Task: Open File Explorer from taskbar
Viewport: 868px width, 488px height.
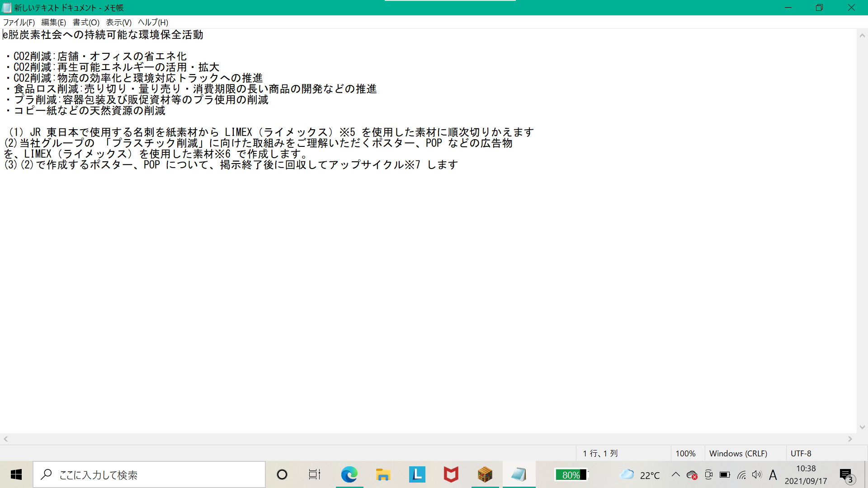Action: click(x=383, y=474)
